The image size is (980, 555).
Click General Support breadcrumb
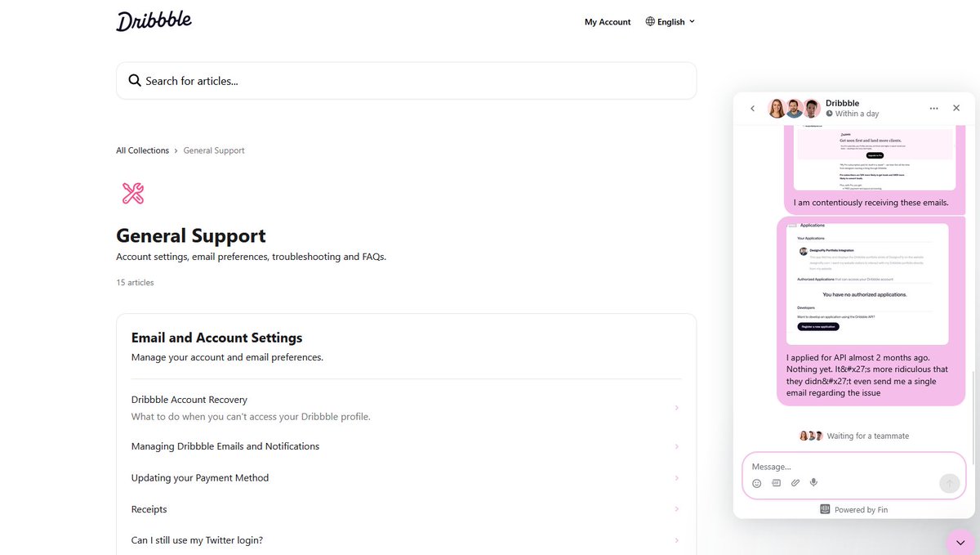(214, 150)
